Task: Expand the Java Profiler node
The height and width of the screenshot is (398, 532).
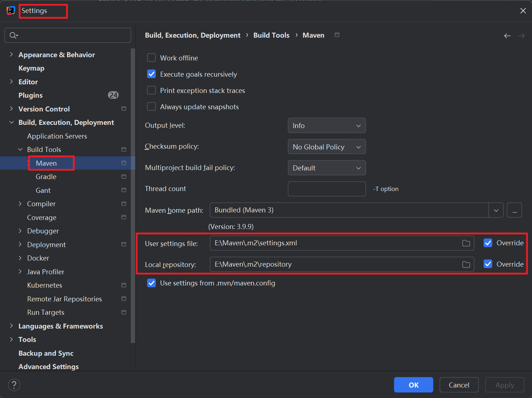Action: click(20, 272)
